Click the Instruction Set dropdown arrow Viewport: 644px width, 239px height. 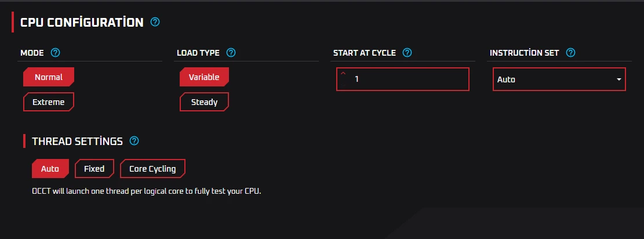click(618, 79)
